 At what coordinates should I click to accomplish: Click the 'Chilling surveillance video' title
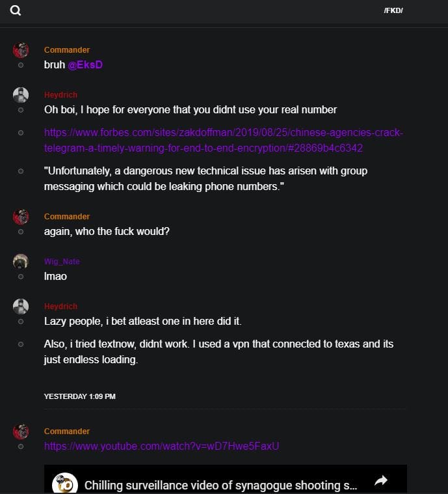221,486
